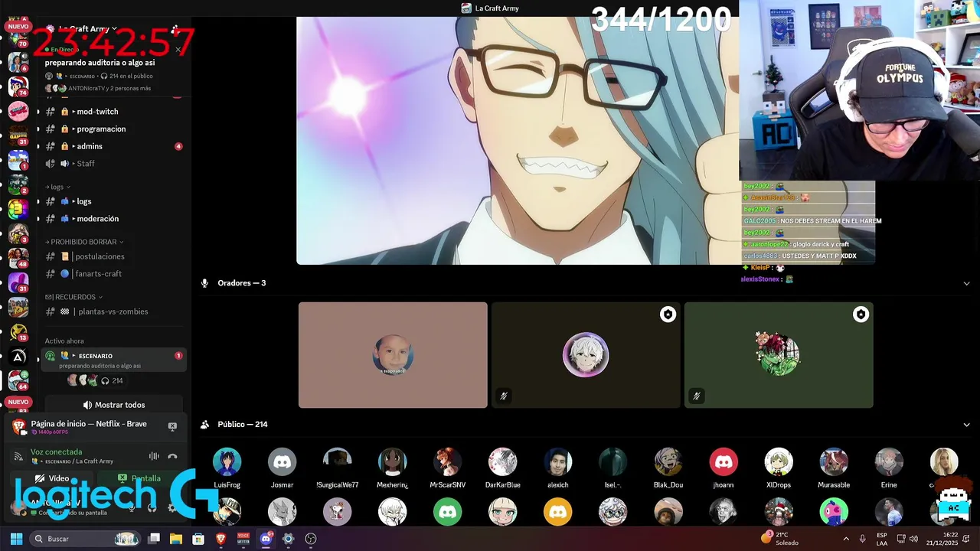This screenshot has width=980, height=551.
Task: Collapse the logs category
Action: 57,187
